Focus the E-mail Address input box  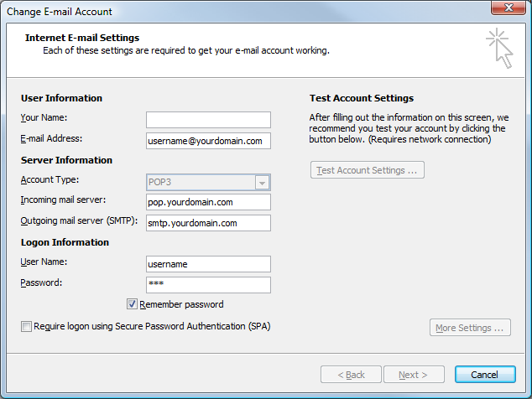click(208, 141)
